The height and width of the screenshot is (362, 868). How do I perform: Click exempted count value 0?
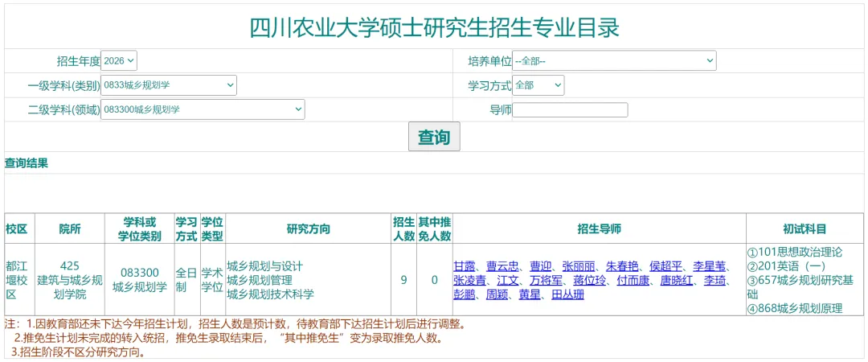tap(435, 280)
